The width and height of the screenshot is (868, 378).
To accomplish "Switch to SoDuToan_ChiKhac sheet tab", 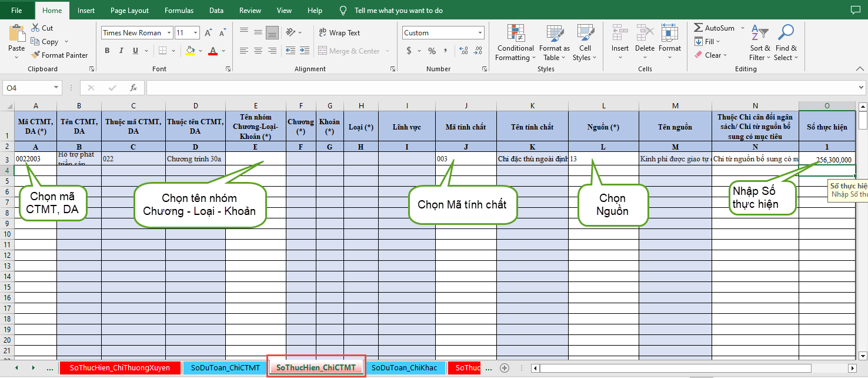I will coord(404,367).
